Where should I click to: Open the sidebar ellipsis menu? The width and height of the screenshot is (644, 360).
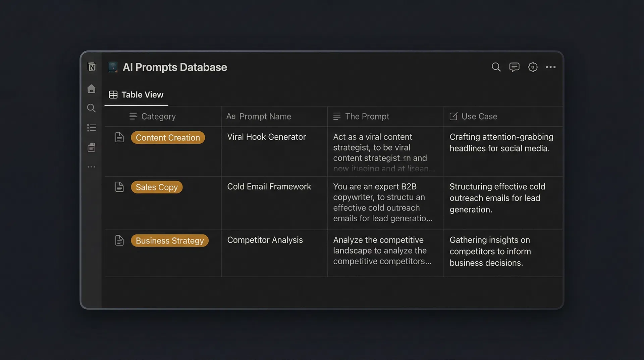pyautogui.click(x=91, y=167)
